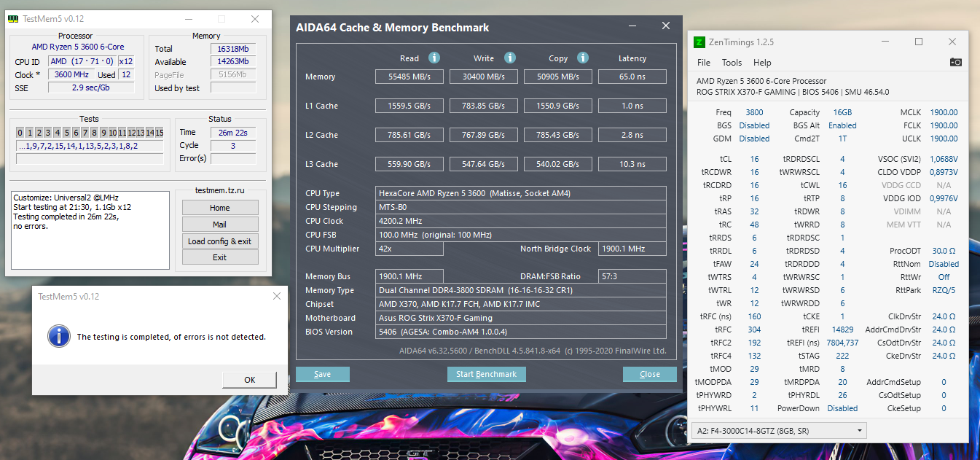Click the BGS Alt Enabled value
980x460 pixels.
[842, 125]
